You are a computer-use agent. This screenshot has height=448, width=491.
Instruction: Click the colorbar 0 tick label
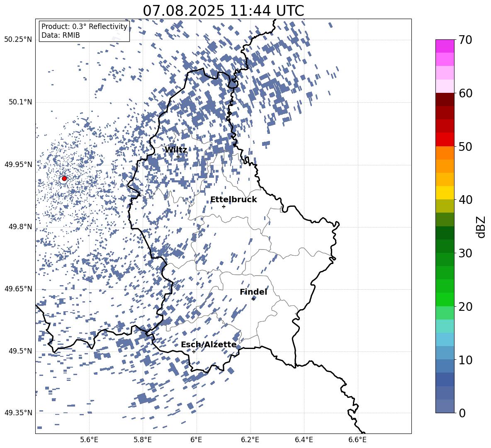pos(462,413)
